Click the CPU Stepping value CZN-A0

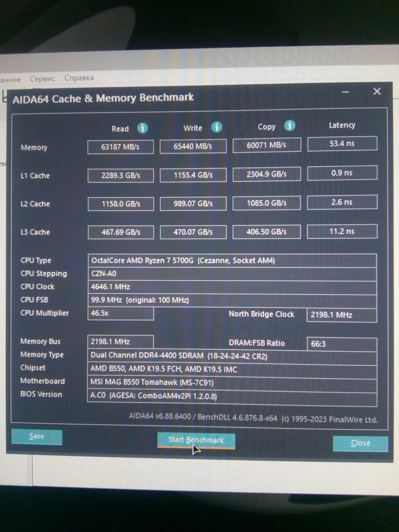232,274
